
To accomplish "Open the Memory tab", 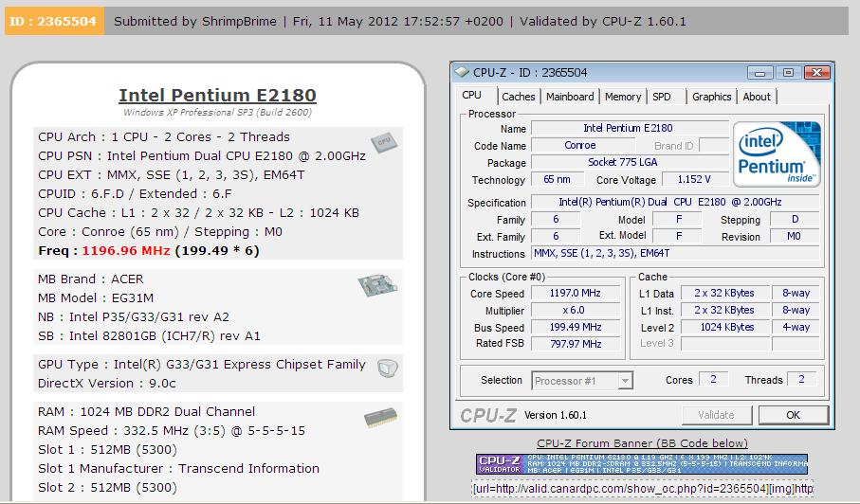I will (x=623, y=97).
